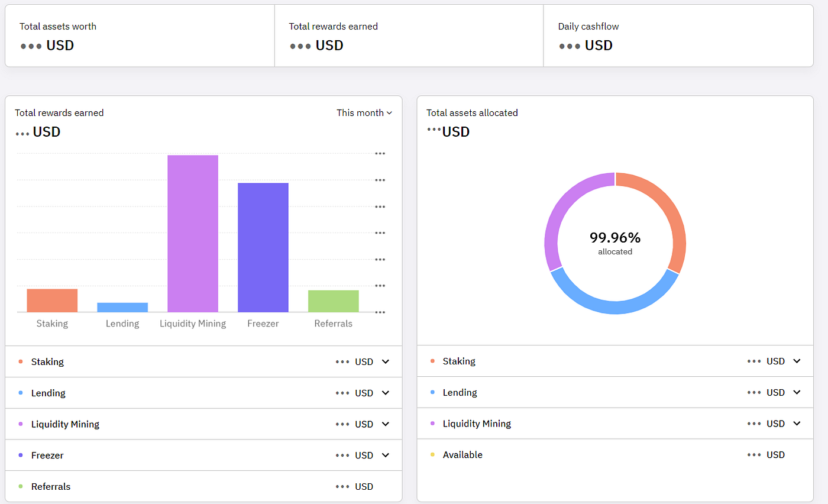
Task: Click the purple dot beside Liquidity Mining rewards
Action: 21,424
